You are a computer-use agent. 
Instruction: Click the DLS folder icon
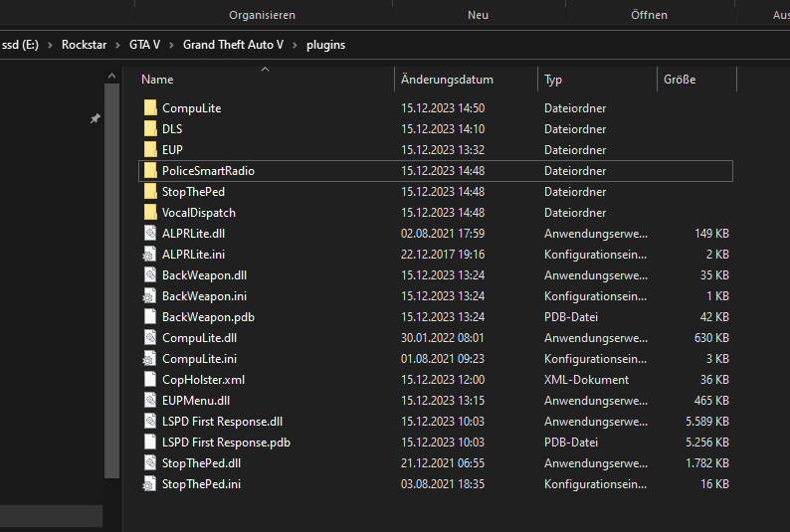click(150, 128)
